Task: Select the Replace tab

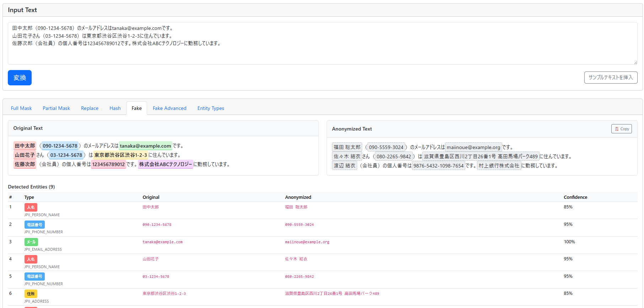Action: (x=90, y=108)
